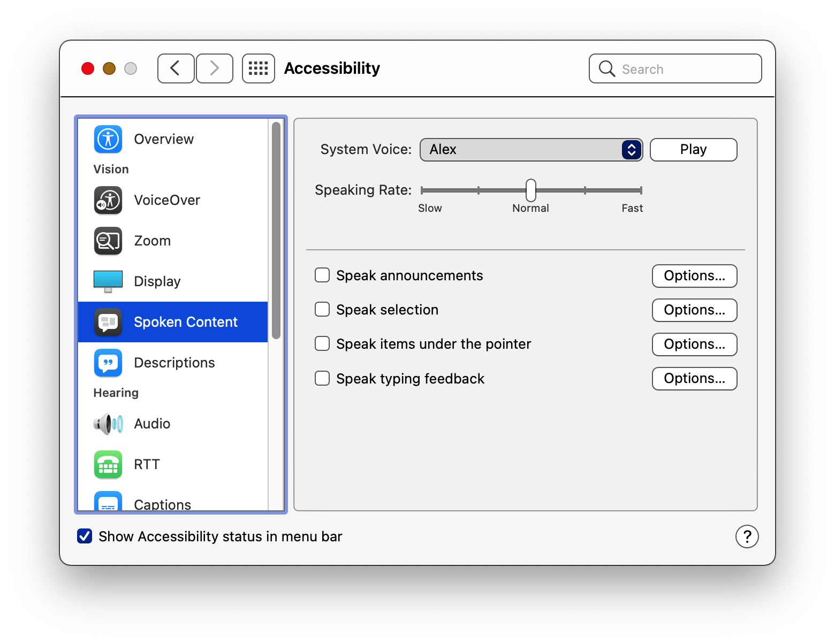This screenshot has height=644, width=835.
Task: Highlight the Descriptions sidebar entry
Action: point(173,363)
